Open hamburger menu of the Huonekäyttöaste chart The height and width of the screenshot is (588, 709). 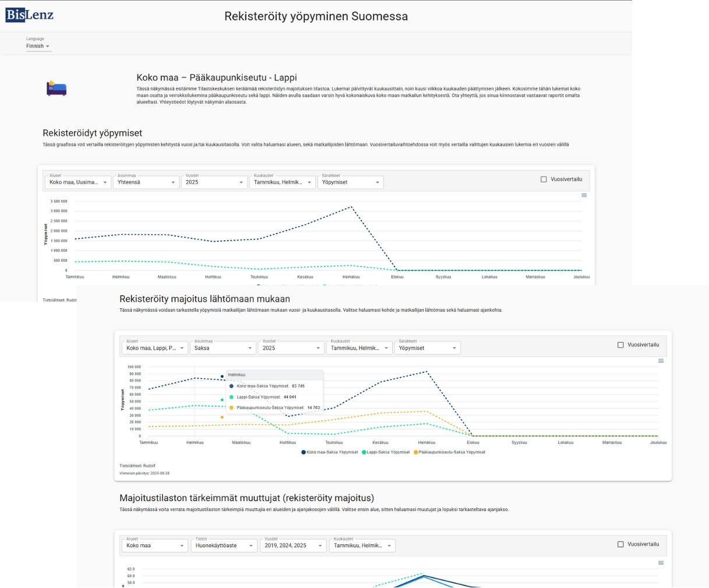(661, 563)
